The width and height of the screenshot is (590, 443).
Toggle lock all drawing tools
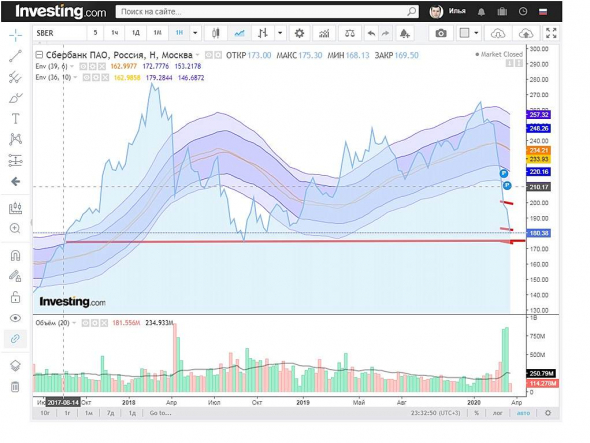tap(15, 297)
